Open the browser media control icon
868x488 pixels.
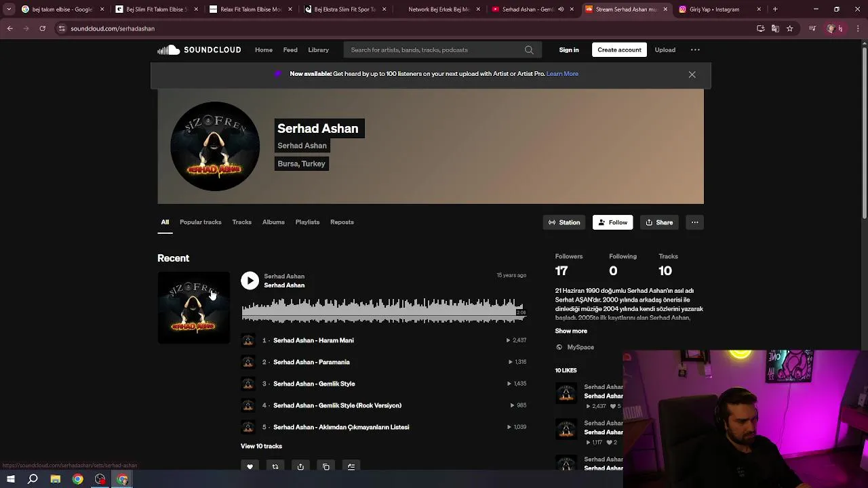[x=812, y=28]
